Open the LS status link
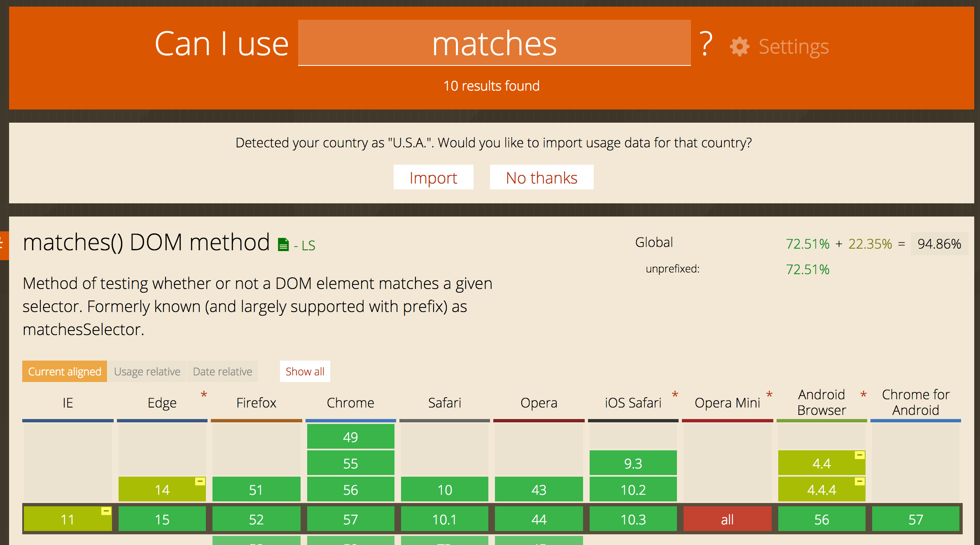The height and width of the screenshot is (545, 980). [x=308, y=246]
